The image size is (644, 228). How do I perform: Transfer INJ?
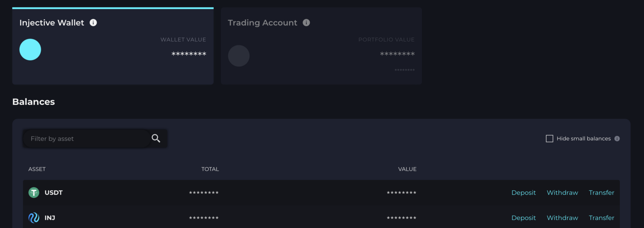click(x=601, y=218)
